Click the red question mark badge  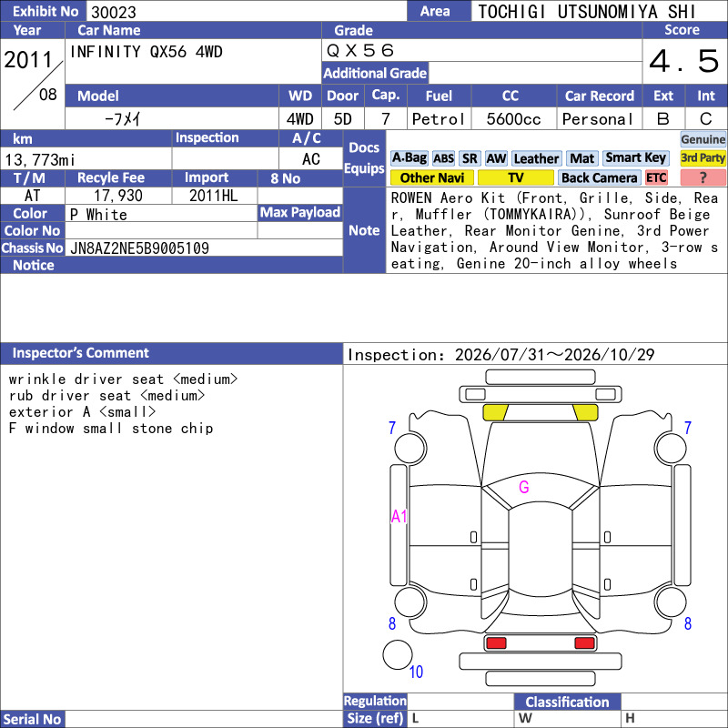coord(703,177)
